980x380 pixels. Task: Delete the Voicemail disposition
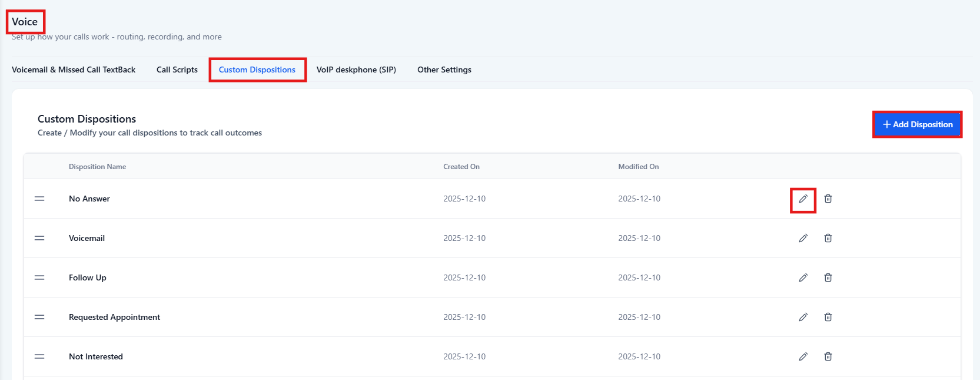pyautogui.click(x=828, y=239)
